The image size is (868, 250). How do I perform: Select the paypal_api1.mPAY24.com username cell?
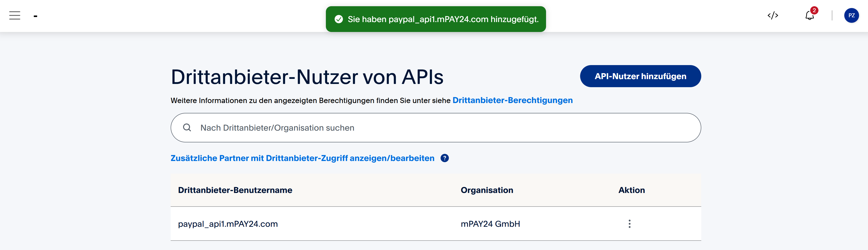[228, 224]
